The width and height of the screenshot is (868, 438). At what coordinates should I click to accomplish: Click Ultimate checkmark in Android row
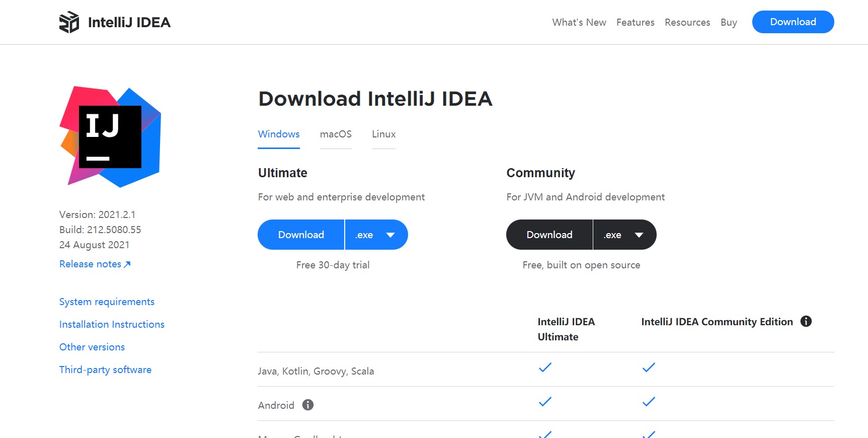tap(545, 402)
